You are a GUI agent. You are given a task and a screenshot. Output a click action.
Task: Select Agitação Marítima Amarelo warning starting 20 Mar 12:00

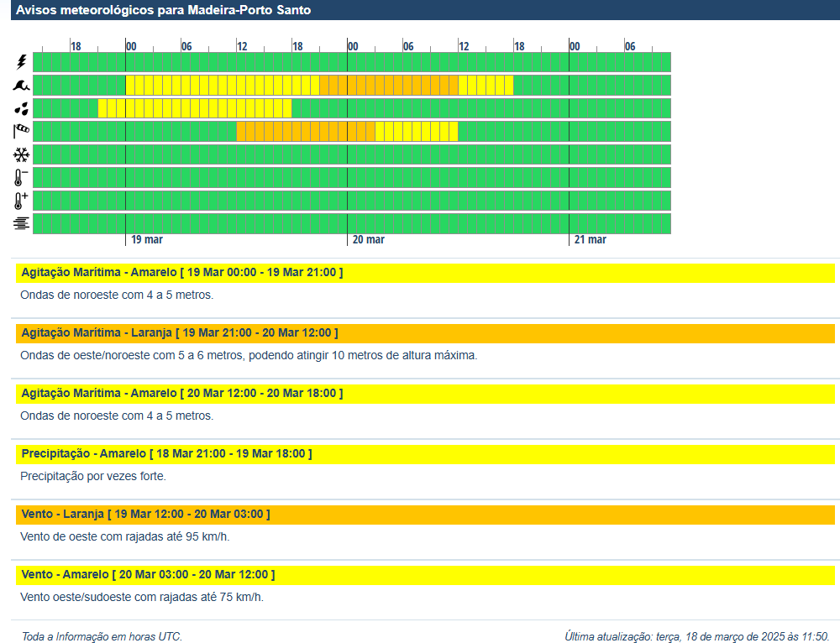click(x=181, y=393)
